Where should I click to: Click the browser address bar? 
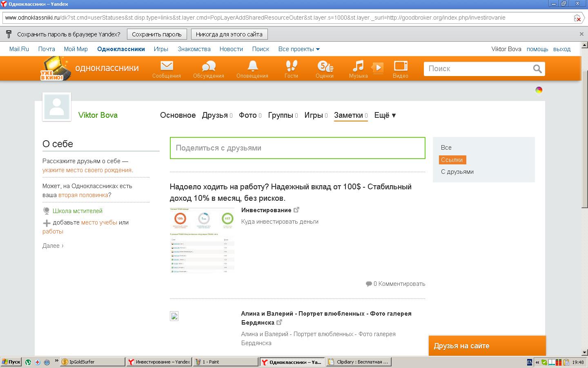coord(287,18)
